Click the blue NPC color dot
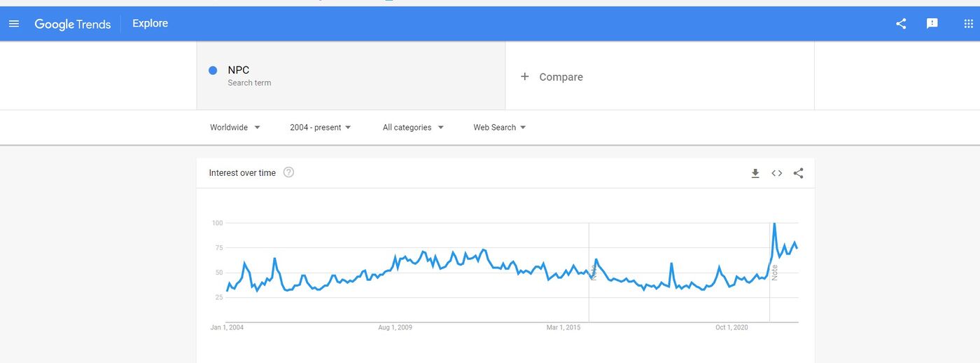Image resolution: width=980 pixels, height=363 pixels. pos(213,70)
